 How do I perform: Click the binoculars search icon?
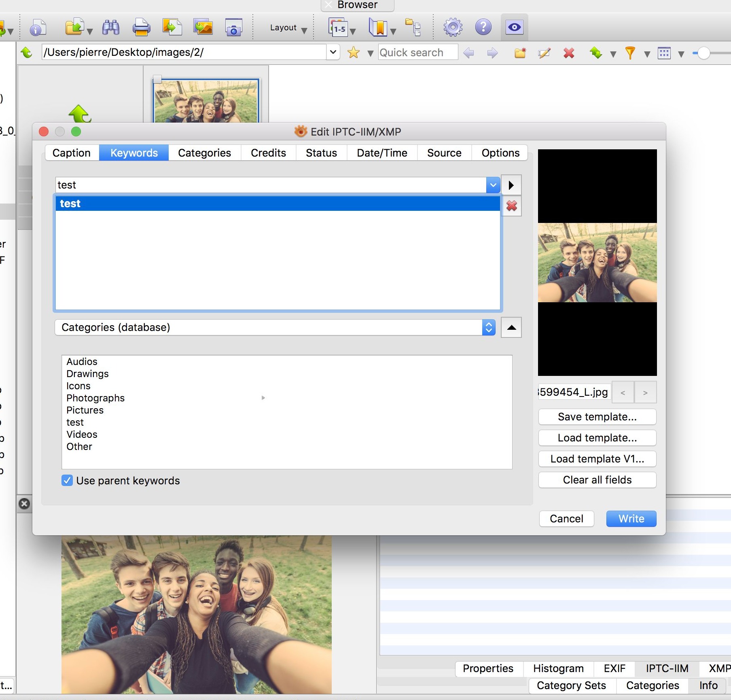coord(110,28)
